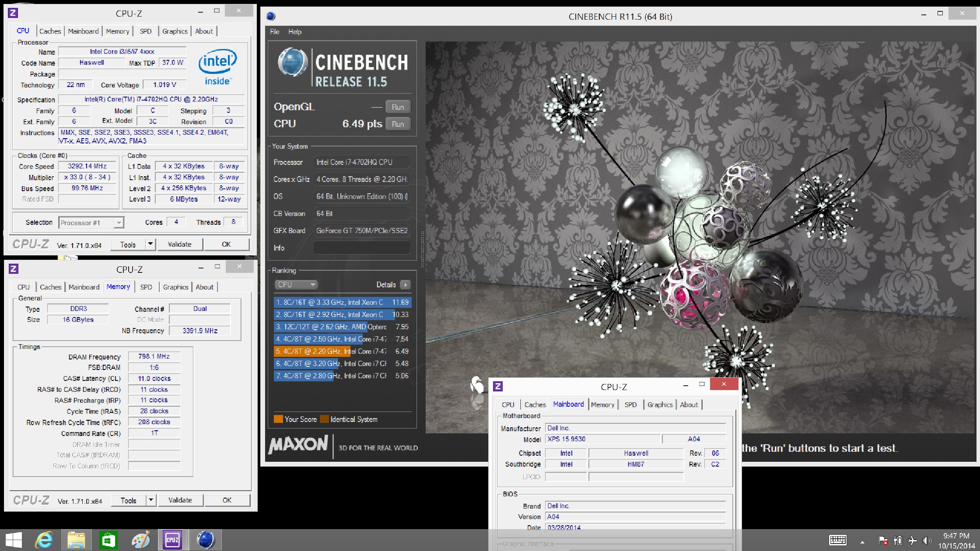
Task: Click the Cinebench panel splitter handle
Action: pyautogui.click(x=422, y=249)
